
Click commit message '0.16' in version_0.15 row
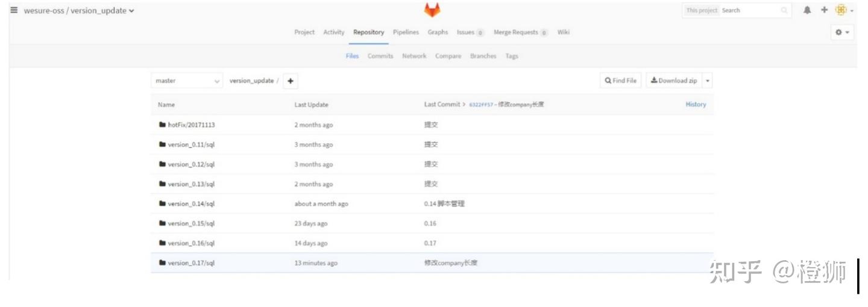[x=430, y=223]
